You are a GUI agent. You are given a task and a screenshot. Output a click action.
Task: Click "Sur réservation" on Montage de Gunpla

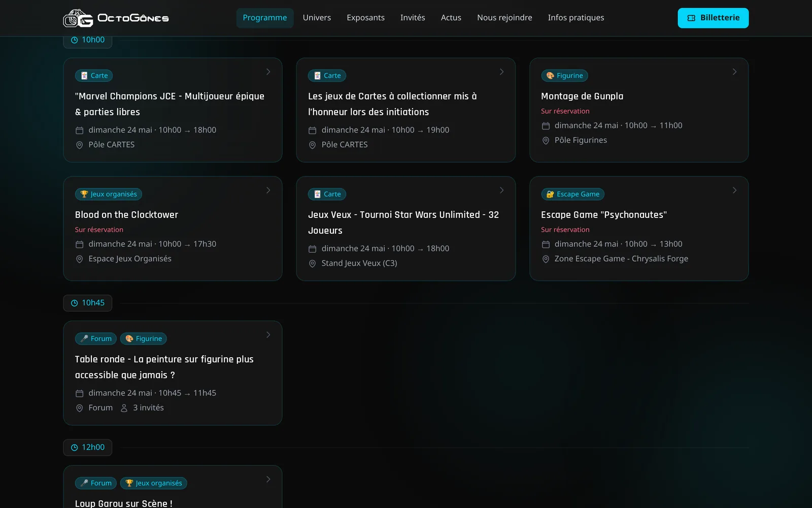[x=565, y=111]
